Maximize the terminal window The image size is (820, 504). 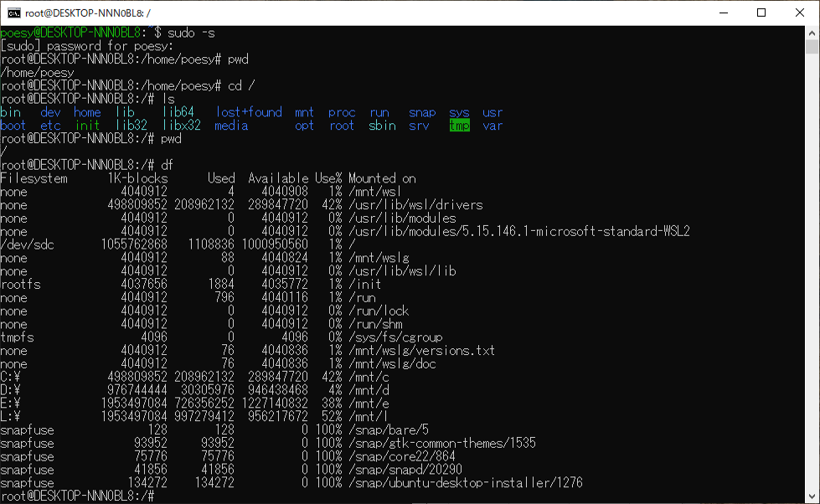click(761, 13)
